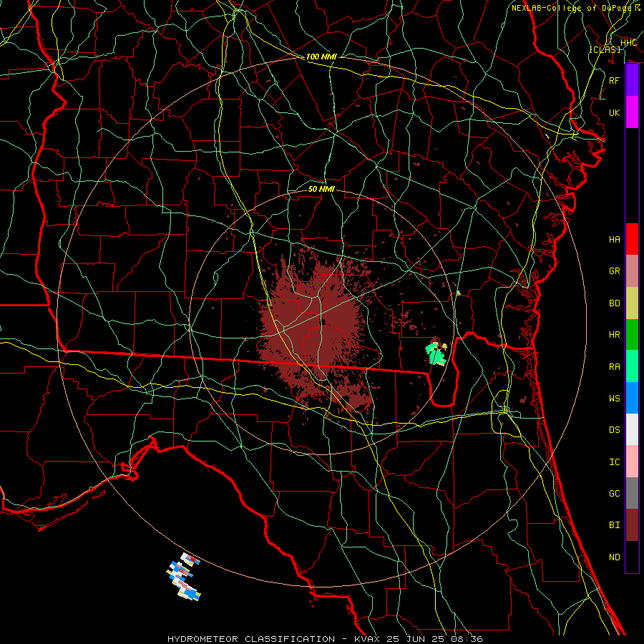Viewport: 644px width, 644px height.
Task: Click the 50 NMI range ring label
Action: click(321, 189)
